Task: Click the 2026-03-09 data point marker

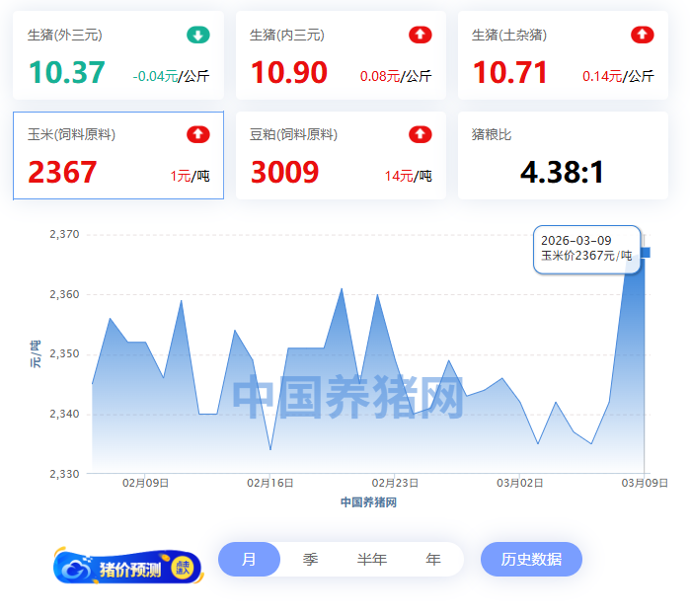Action: pyautogui.click(x=645, y=253)
